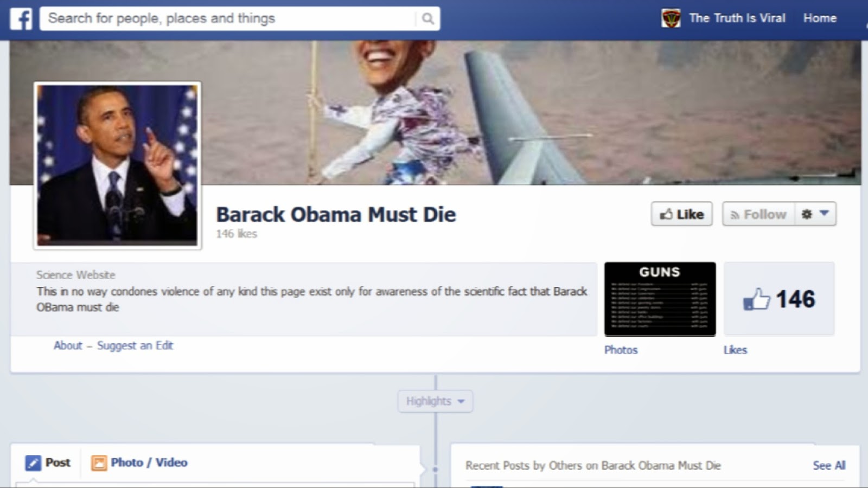The image size is (868, 488).
Task: Open the About link
Action: (68, 345)
